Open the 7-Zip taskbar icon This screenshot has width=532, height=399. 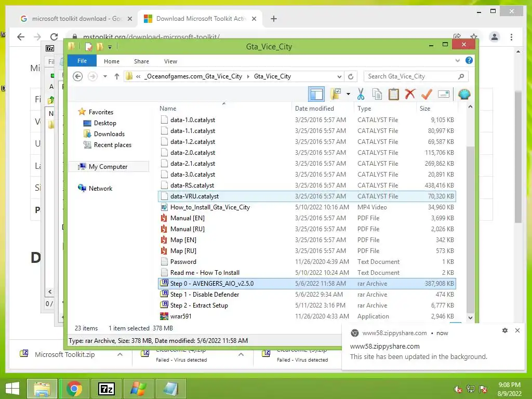tap(106, 389)
